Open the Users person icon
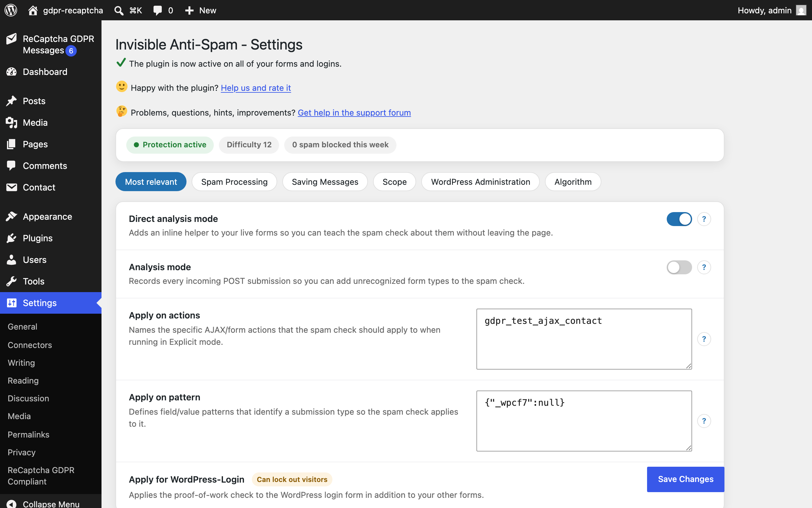The width and height of the screenshot is (812, 508). point(11,260)
